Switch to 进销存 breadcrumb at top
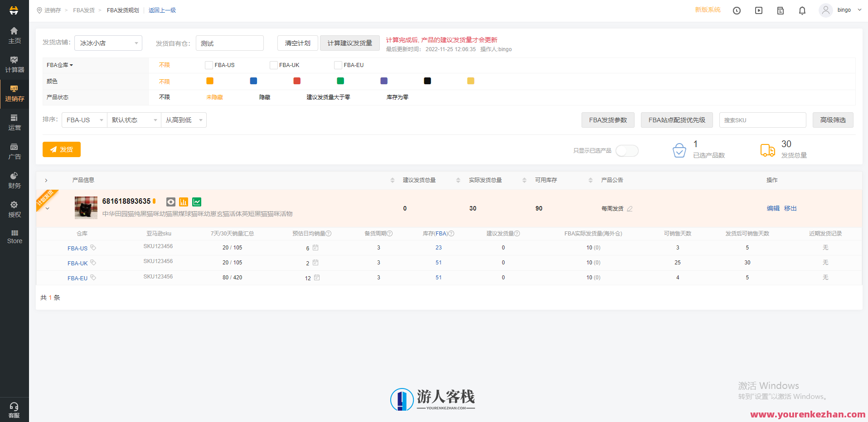868x422 pixels. (53, 10)
